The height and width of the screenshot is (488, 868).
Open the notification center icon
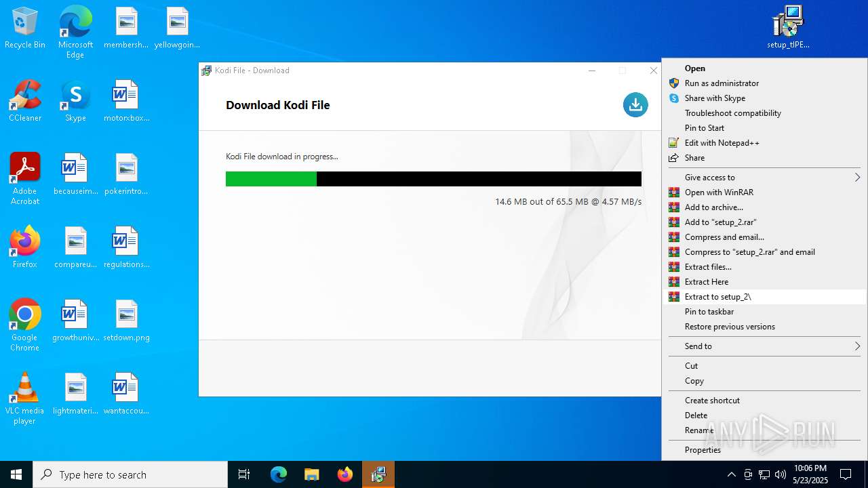tap(846, 474)
